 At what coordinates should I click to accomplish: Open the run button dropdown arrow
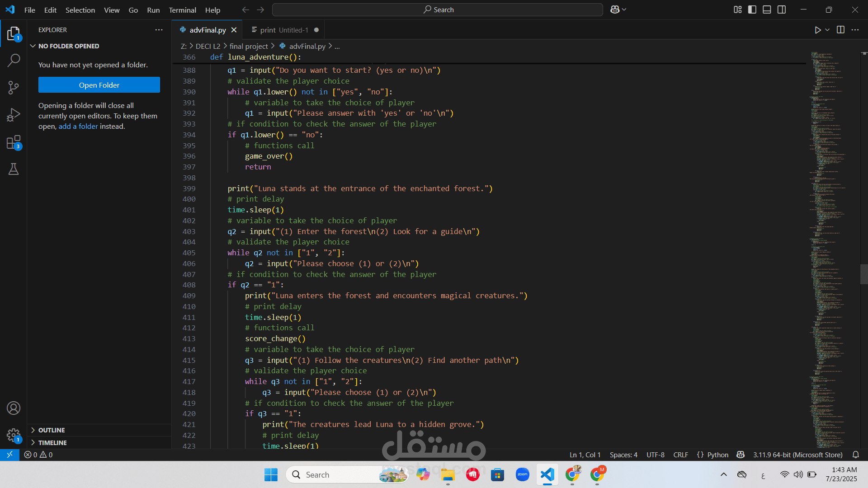click(827, 30)
